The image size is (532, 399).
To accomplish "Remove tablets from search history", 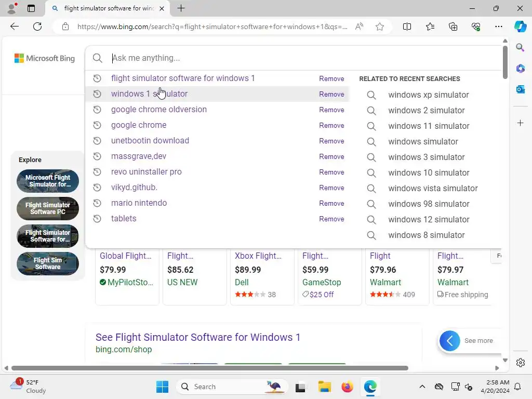I will (331, 219).
